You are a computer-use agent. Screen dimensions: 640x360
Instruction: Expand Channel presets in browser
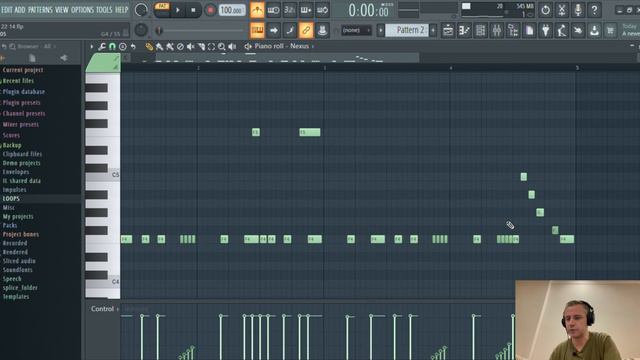pyautogui.click(x=24, y=113)
